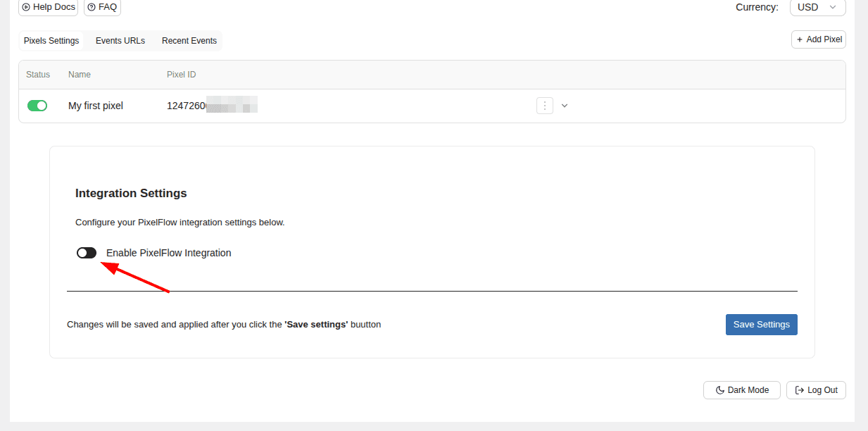
Task: Select the My first pixel name text
Action: tap(96, 106)
